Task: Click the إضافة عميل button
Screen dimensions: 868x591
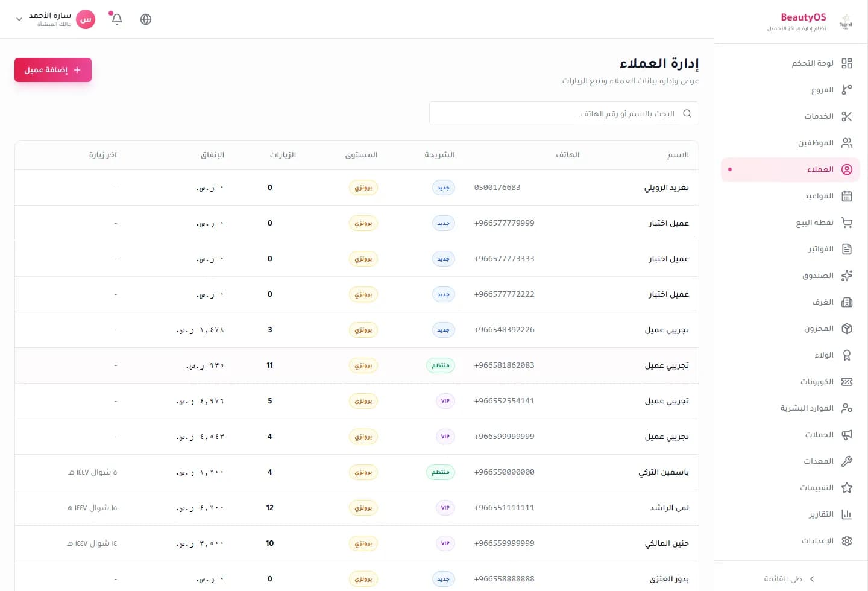Action: pyautogui.click(x=53, y=70)
